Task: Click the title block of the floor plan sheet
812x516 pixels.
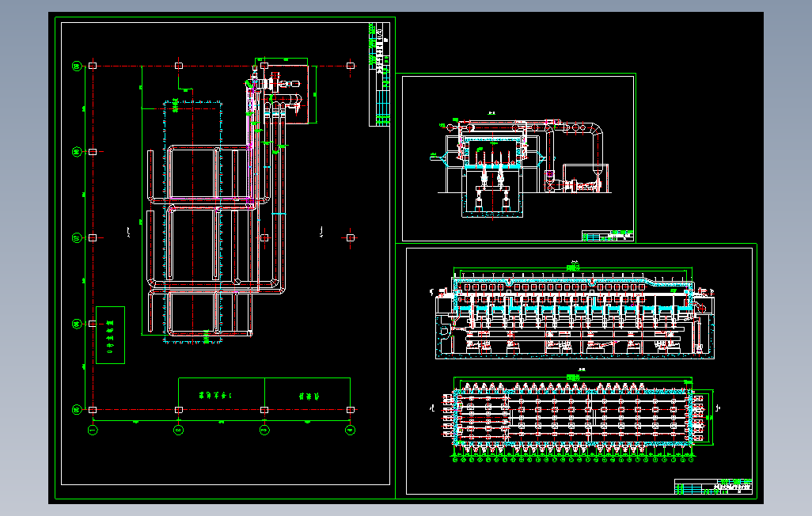Action: point(379,74)
